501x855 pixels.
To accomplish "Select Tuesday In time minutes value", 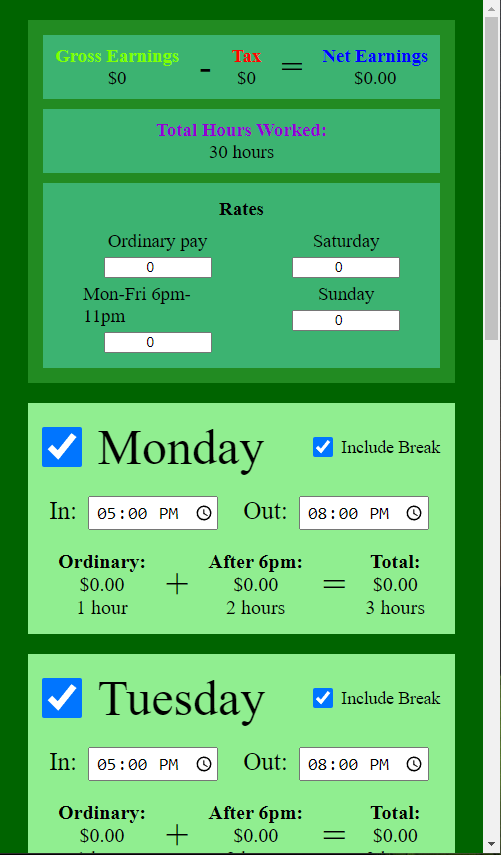I will click(138, 764).
